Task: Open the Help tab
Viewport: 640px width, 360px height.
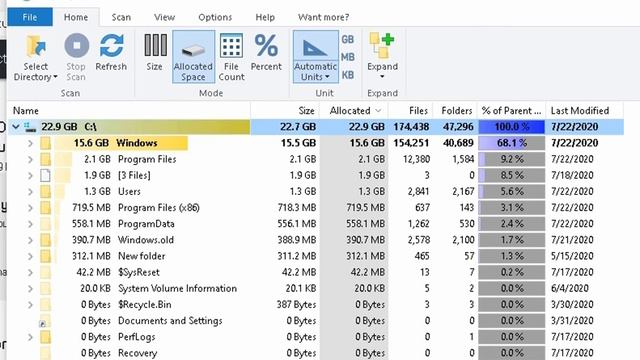Action: (x=265, y=17)
